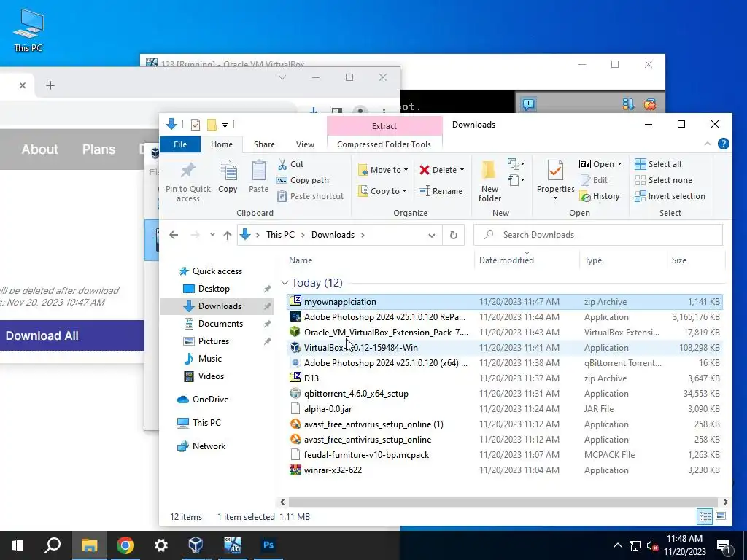747x560 pixels.
Task: Click Invert selection
Action: tap(670, 196)
